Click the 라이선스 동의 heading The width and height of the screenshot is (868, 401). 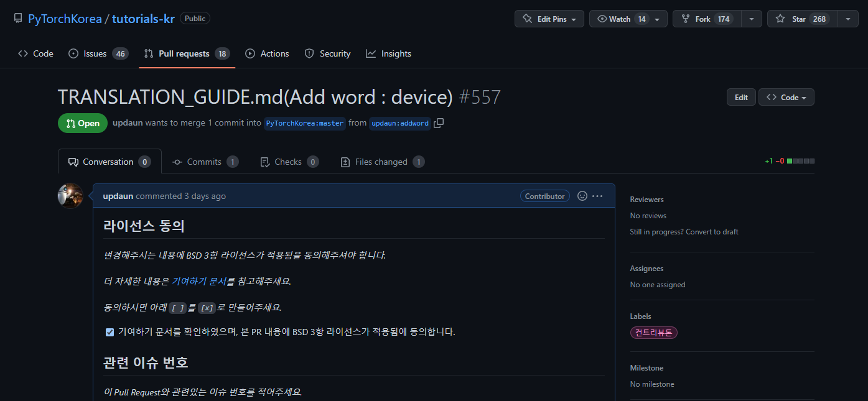(144, 226)
